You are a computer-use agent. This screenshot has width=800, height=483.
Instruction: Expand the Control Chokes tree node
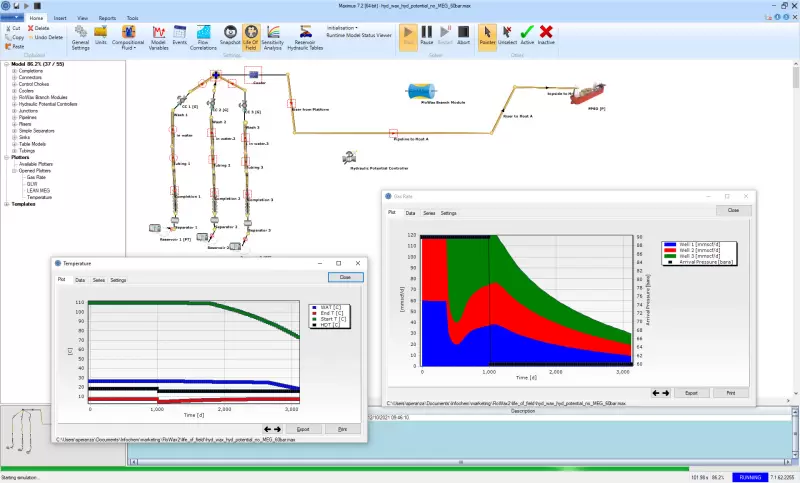click(x=15, y=84)
